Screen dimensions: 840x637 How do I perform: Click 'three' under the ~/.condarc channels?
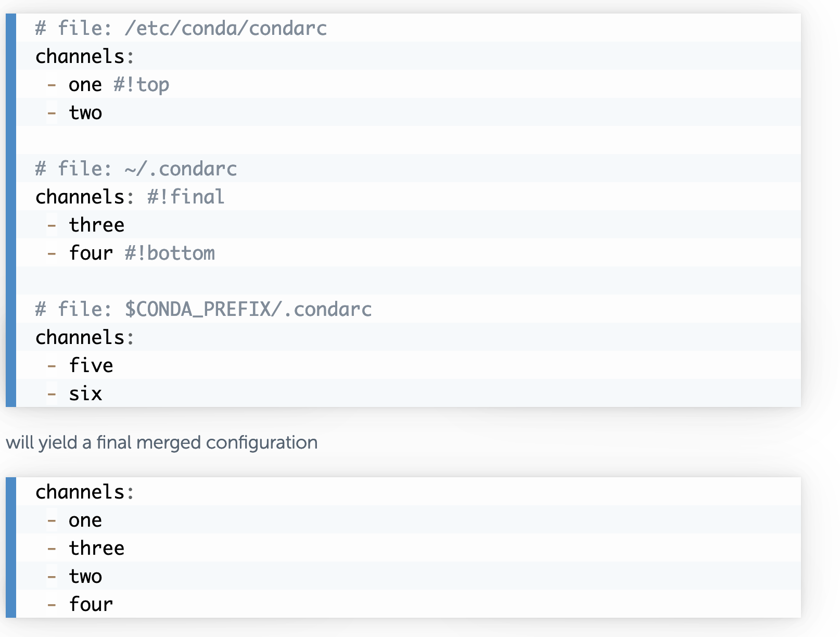coord(97,225)
